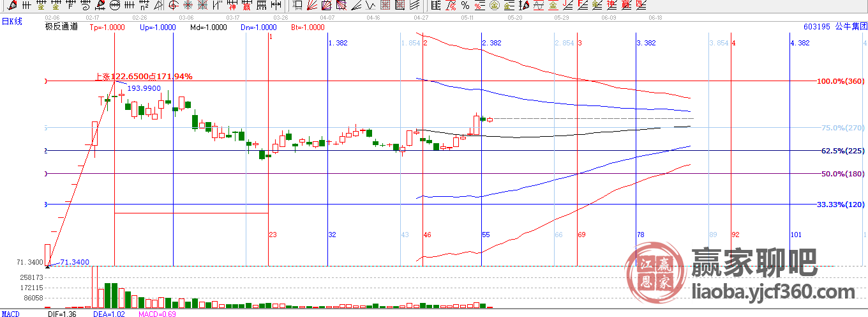Screen dimensions: 868x317
Task: Click stock code 603195
Action: [x=818, y=27]
